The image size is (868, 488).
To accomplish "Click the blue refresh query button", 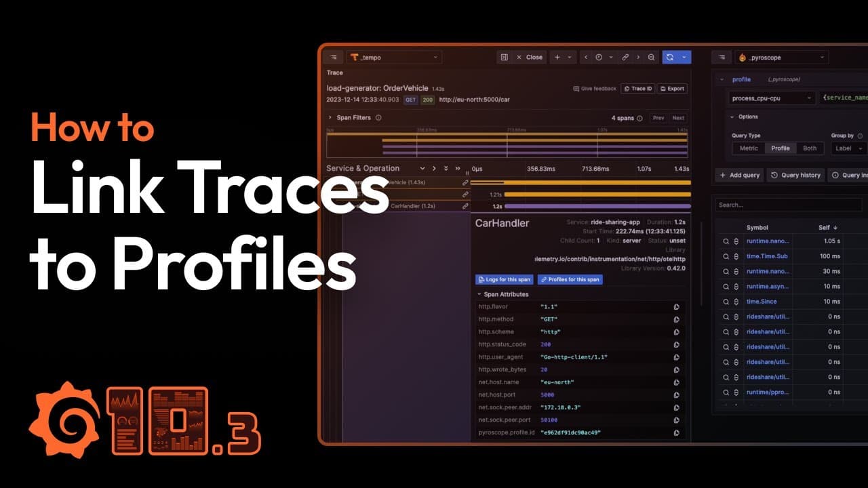I will pyautogui.click(x=669, y=58).
